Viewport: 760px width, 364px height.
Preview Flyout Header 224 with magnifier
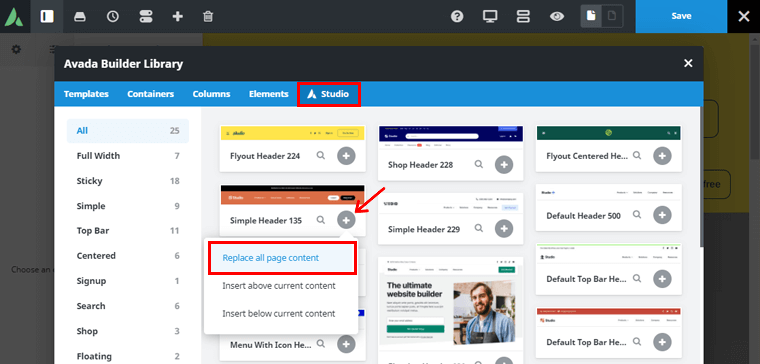pyautogui.click(x=320, y=156)
